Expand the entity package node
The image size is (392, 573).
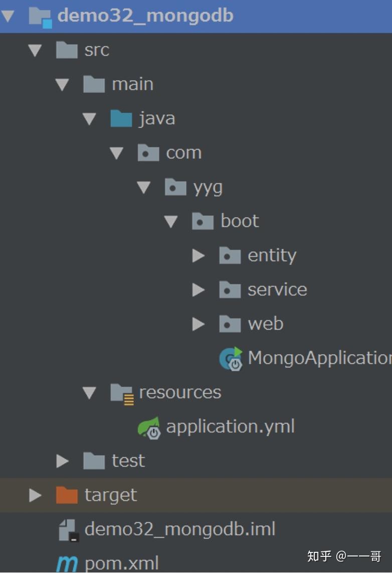pos(199,255)
